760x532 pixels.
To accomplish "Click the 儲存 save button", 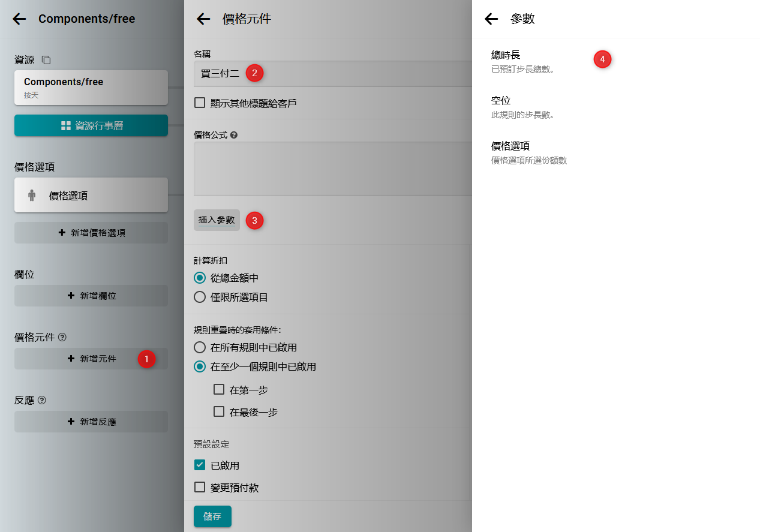I will pyautogui.click(x=212, y=516).
